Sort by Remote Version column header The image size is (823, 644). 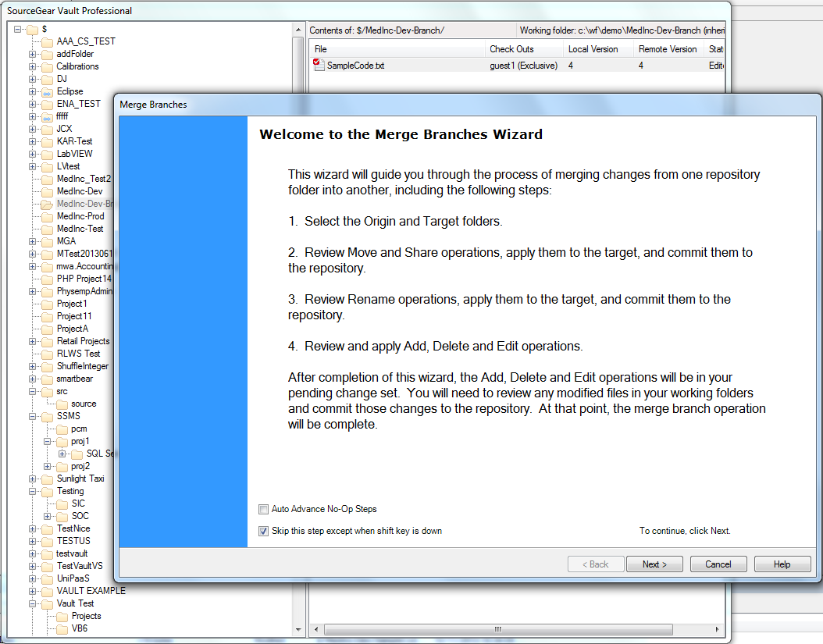click(x=668, y=49)
